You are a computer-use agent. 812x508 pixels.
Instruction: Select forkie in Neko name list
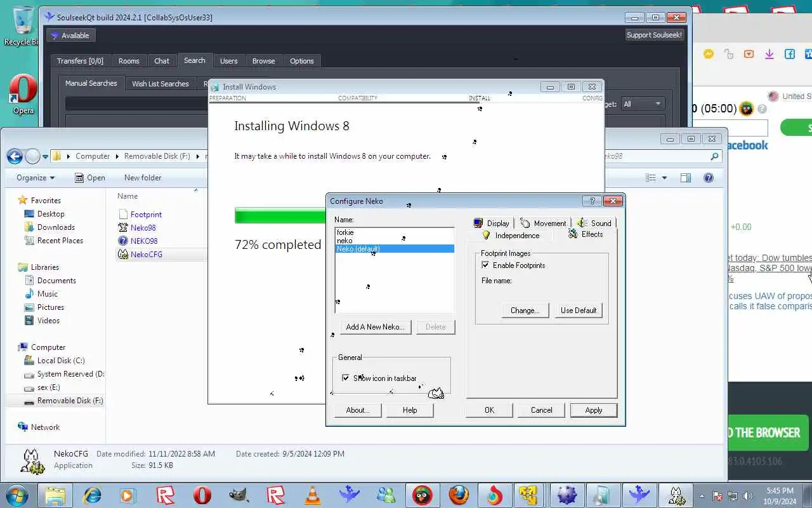[345, 232]
